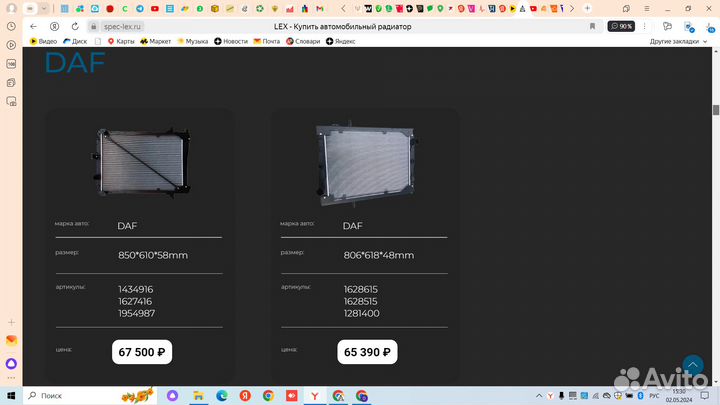Go back to the previous page

tap(33, 27)
